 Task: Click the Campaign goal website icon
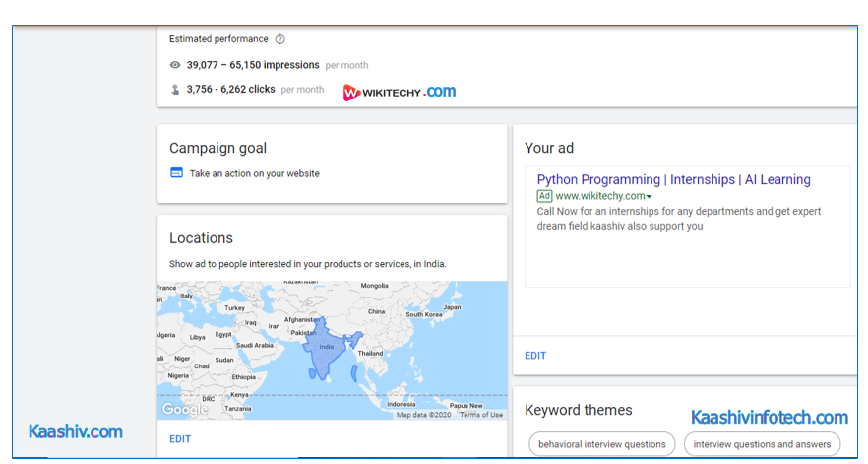176,173
